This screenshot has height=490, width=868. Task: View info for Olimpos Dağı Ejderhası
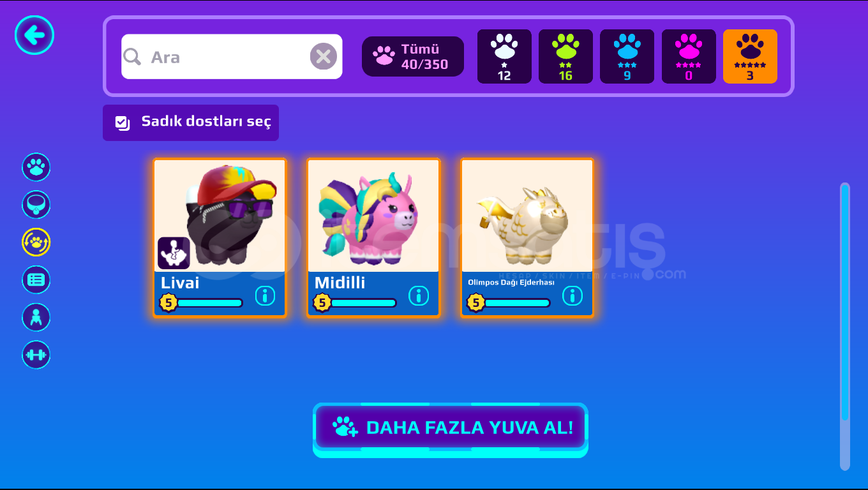coord(572,295)
